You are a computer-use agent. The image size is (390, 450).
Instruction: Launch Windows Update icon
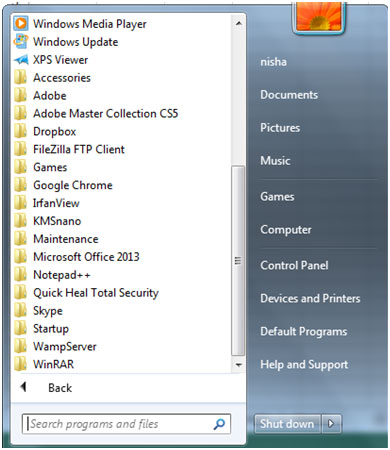point(21,42)
